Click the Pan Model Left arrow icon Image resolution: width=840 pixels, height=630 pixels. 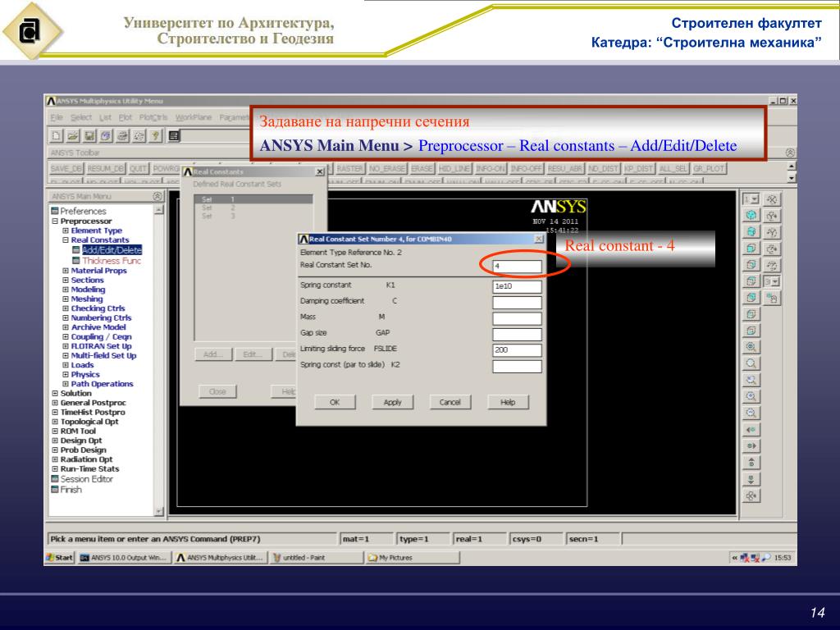coord(751,430)
